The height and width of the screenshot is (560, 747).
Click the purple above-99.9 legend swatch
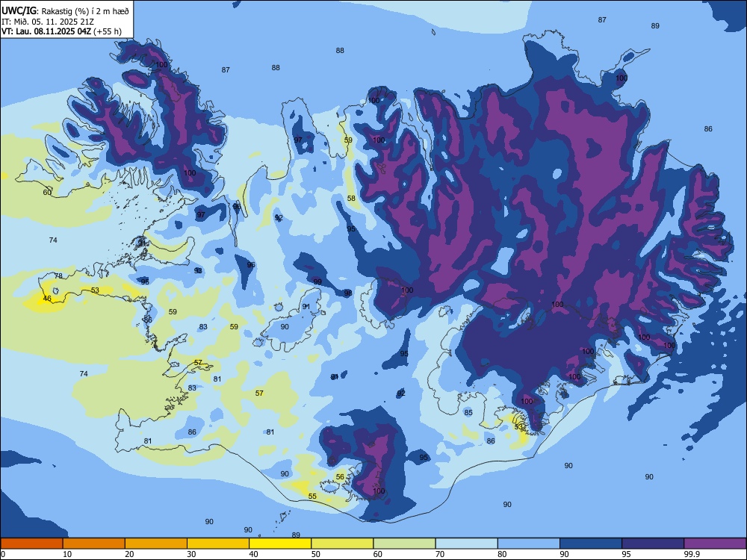tap(715, 544)
